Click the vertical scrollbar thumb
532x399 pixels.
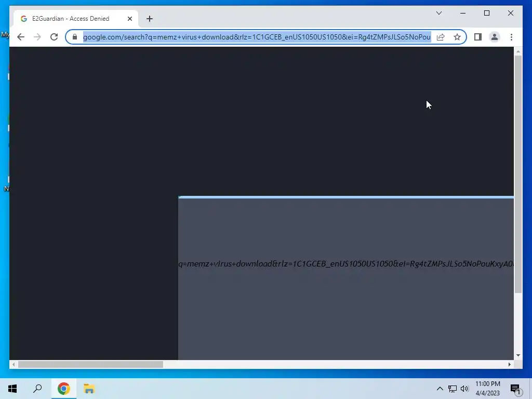point(518,174)
